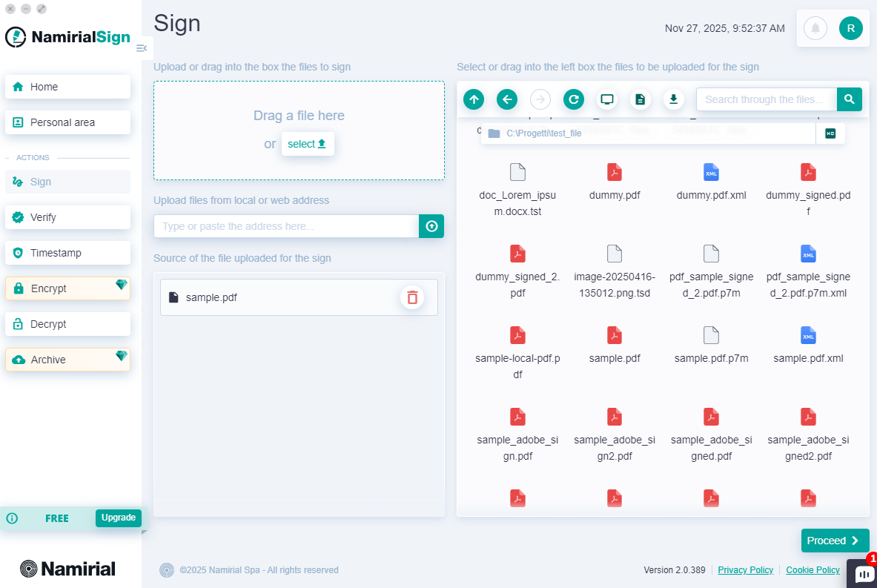This screenshot has width=877, height=588.
Task: Click the upload arrow beside address field
Action: (431, 226)
